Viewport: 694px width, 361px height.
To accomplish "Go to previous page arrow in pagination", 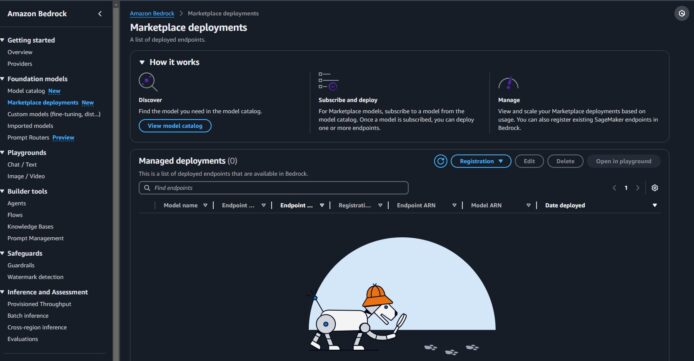I will click(614, 188).
